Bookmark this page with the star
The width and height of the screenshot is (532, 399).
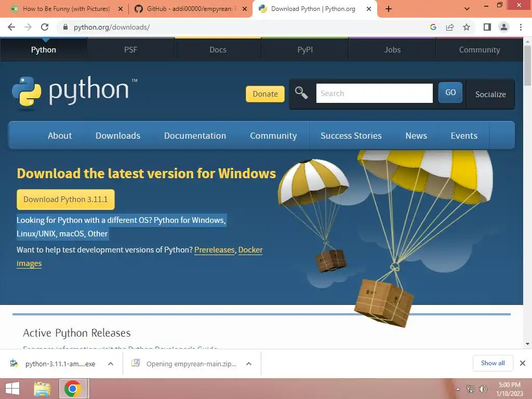(x=467, y=27)
